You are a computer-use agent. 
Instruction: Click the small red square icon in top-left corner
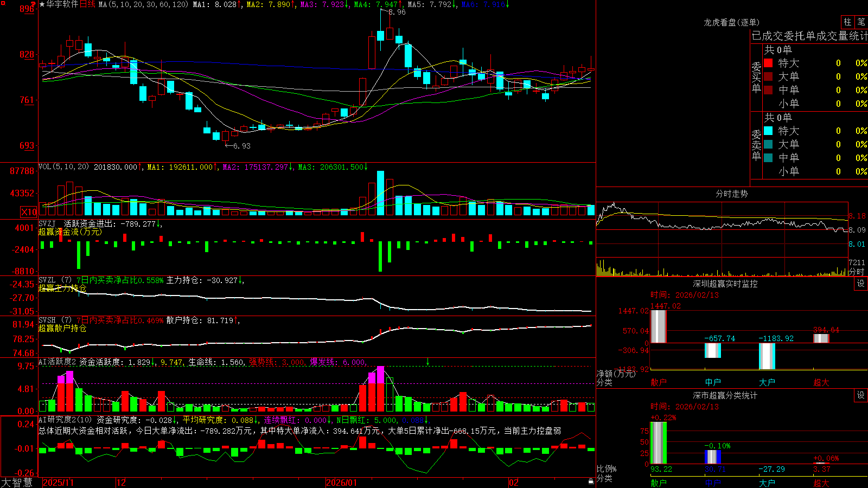(3, 3)
